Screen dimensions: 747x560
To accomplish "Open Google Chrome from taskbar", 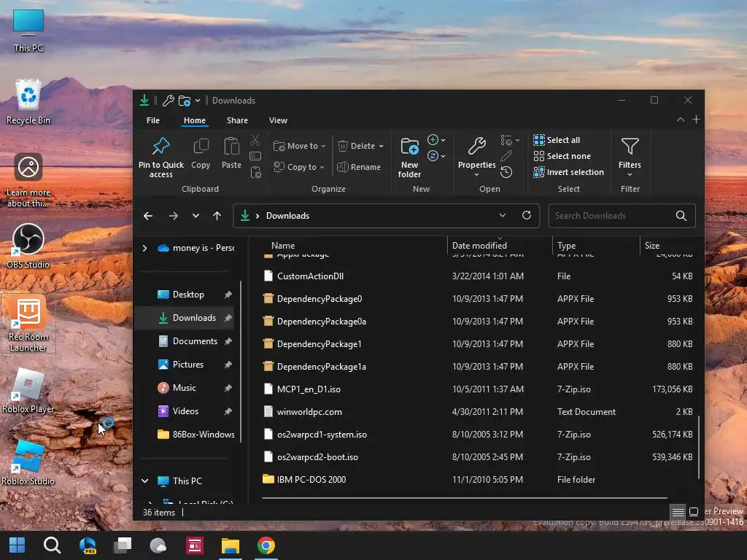I will tap(266, 545).
